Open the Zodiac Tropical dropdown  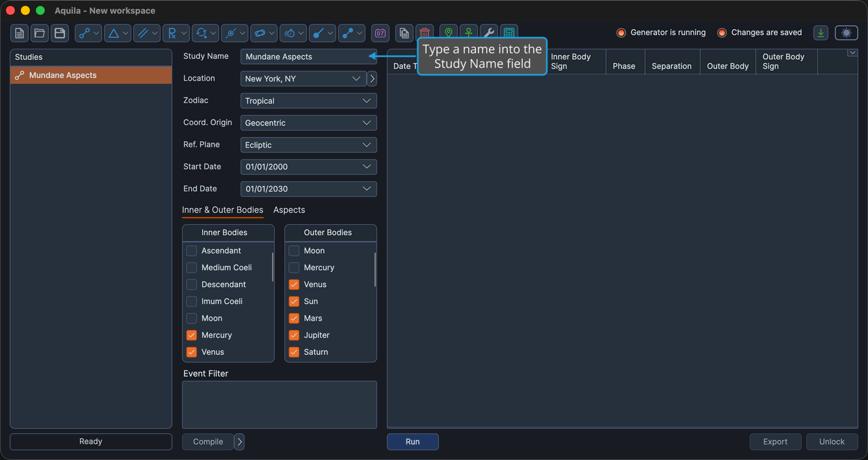pos(308,101)
